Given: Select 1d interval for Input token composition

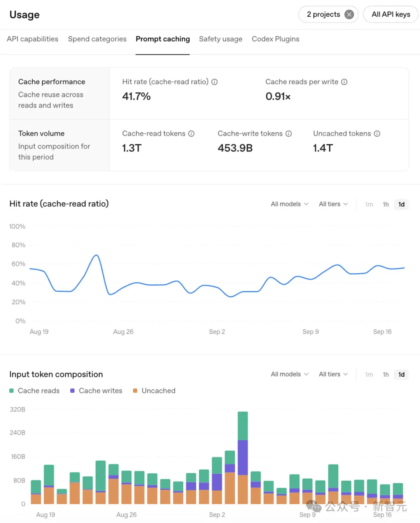Looking at the screenshot, I should click(401, 374).
